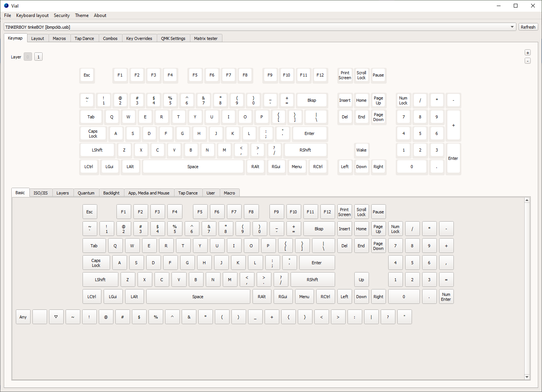542x392 pixels.
Task: Open the Quantum keycode tab
Action: [86, 193]
